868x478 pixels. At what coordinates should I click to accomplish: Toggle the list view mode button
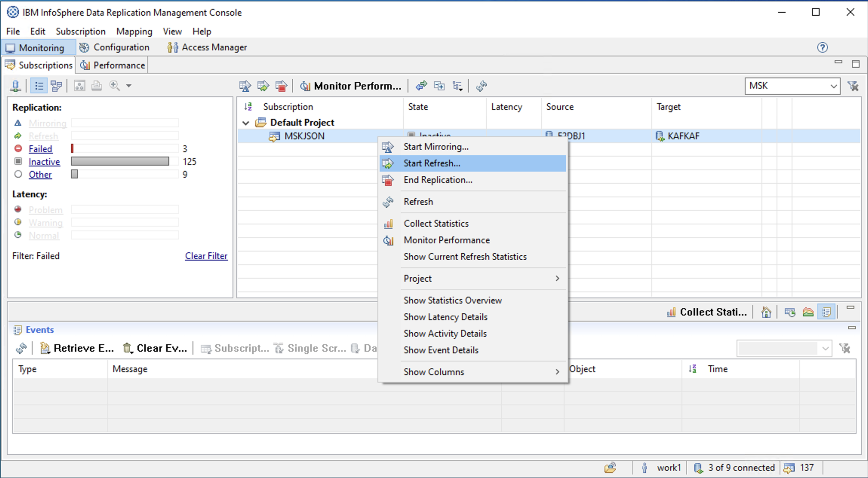pos(39,86)
